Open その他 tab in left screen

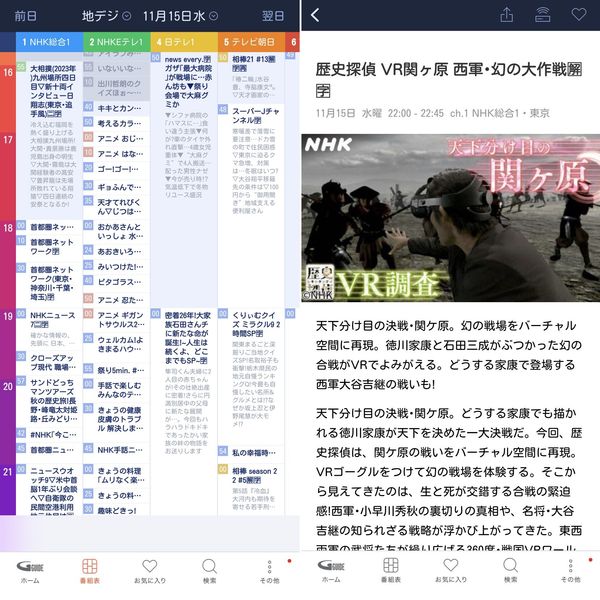pyautogui.click(x=269, y=572)
